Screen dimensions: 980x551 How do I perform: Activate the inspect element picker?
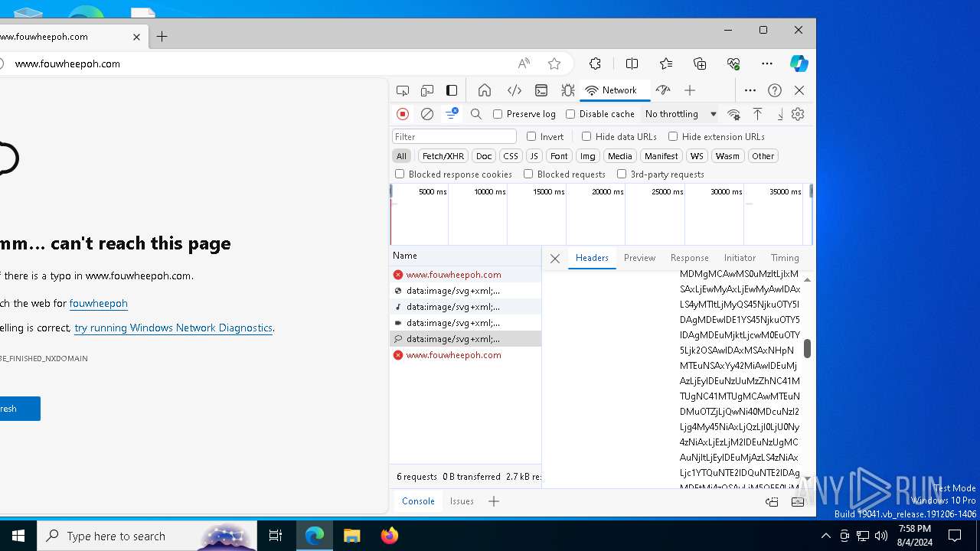point(403,90)
